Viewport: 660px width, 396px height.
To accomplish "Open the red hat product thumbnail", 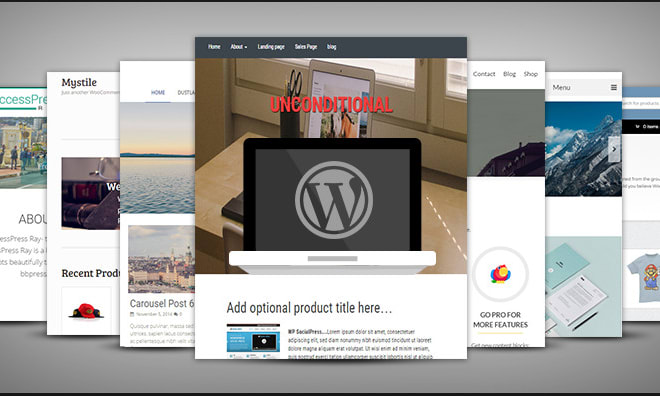I will 86,311.
